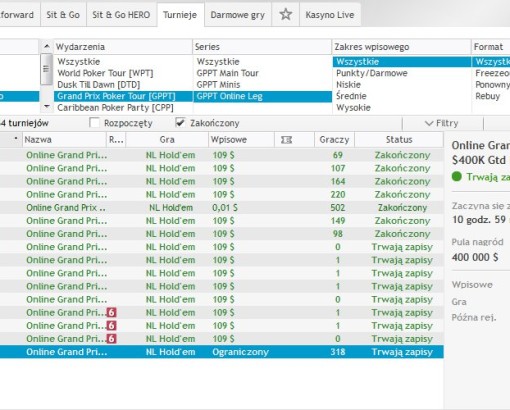
Task: Click the Wydarzenia list scrollbar thumb
Action: coord(46,69)
